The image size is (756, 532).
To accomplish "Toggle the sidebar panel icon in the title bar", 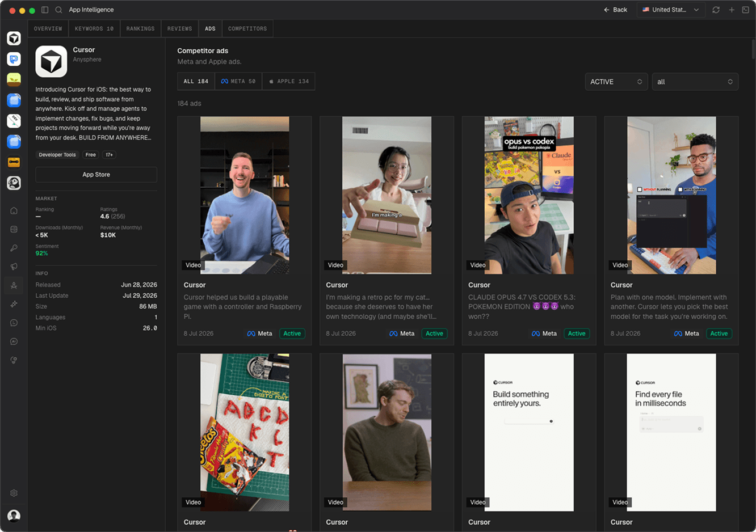I will (45, 10).
